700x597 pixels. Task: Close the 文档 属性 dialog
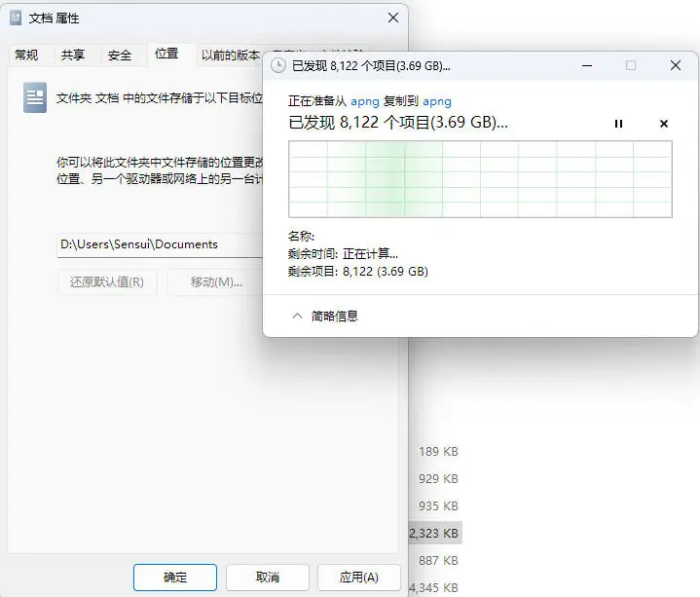click(x=393, y=18)
